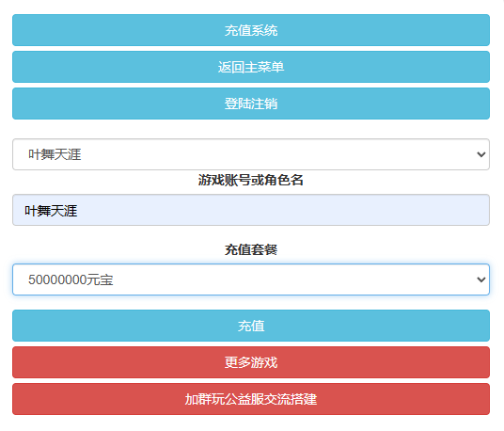This screenshot has width=504, height=431.
Task: Open 更多游戏 red button
Action: 251,362
